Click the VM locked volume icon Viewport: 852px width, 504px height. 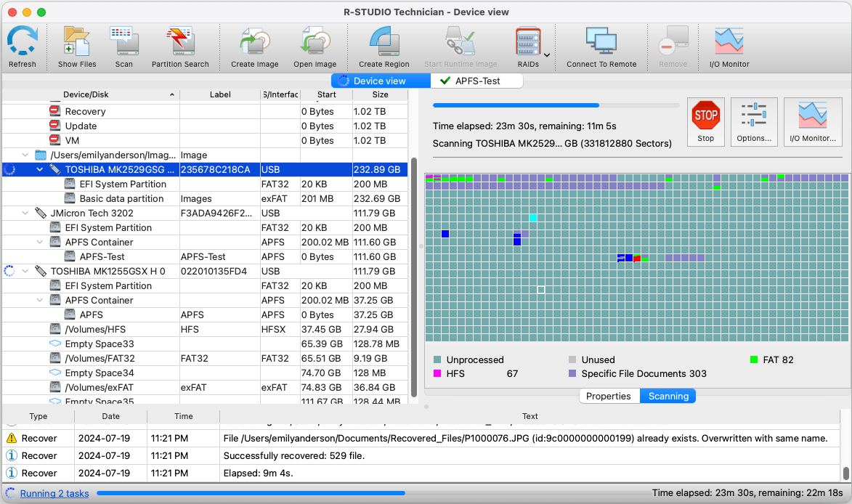(x=55, y=139)
